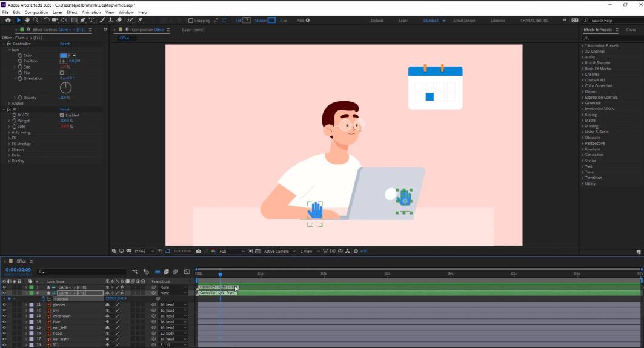This screenshot has height=348, width=644.
Task: Select the Rotation tool
Action: click(47, 20)
